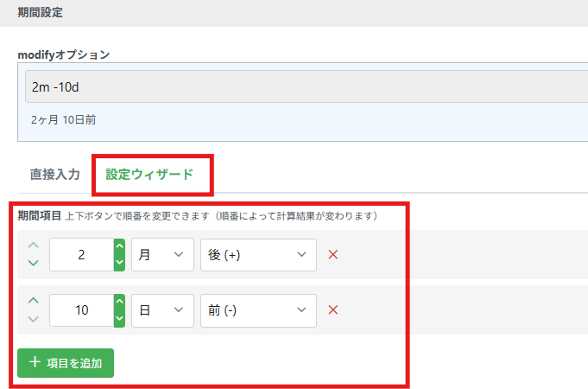Decrease the month value with the green spinner down arrow

click(x=119, y=263)
